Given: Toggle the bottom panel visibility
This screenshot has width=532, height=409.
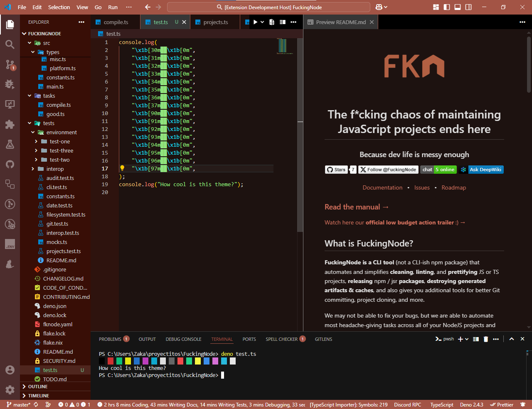Looking at the screenshot, I should click(458, 7).
